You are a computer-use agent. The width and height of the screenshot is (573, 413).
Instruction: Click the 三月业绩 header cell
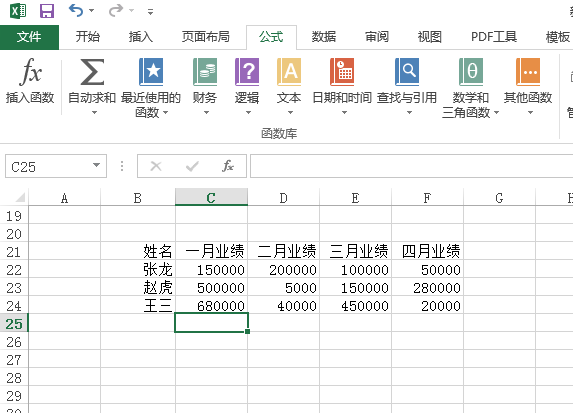point(355,251)
